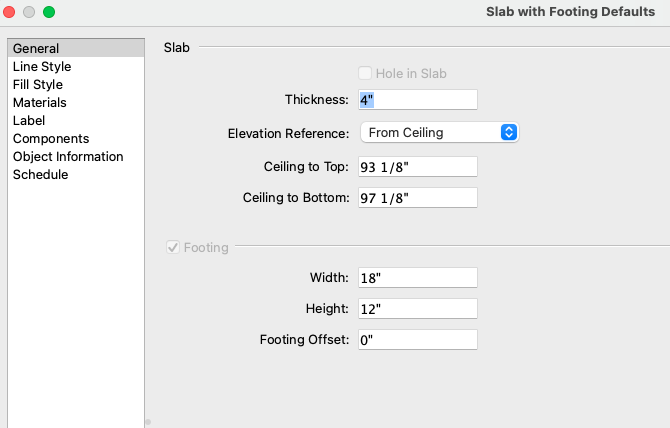Screen dimensions: 670x428
Task: Click the footing Width field
Action: point(417,276)
